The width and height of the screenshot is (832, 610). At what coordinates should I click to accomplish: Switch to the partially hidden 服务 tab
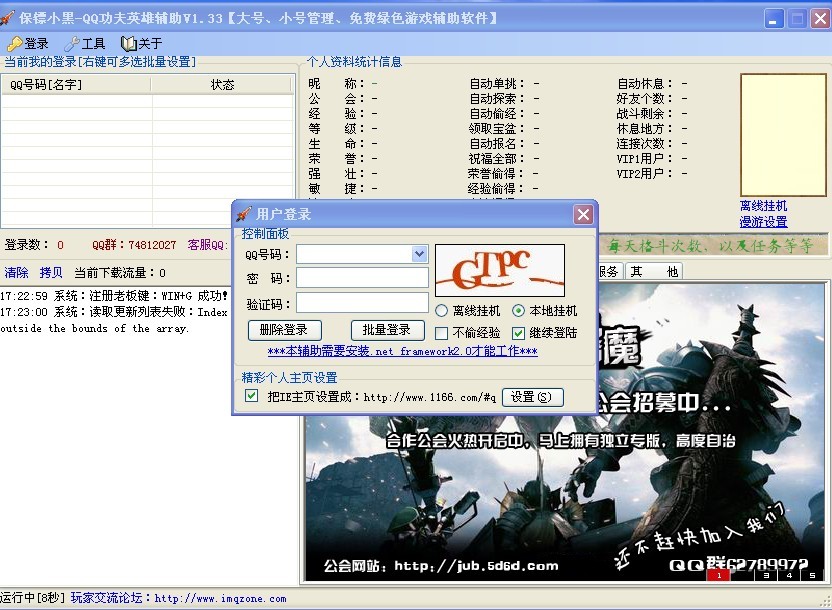[610, 272]
